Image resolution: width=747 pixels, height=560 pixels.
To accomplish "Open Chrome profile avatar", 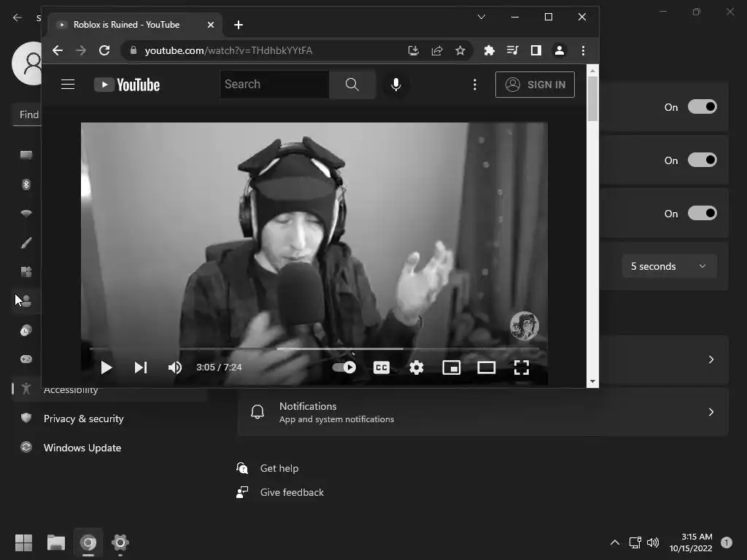I will click(x=560, y=50).
